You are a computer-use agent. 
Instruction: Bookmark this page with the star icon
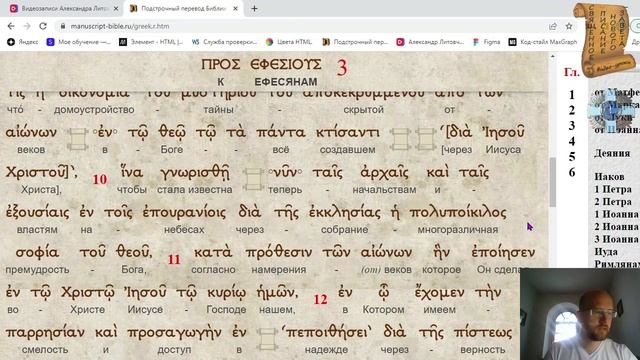(569, 26)
